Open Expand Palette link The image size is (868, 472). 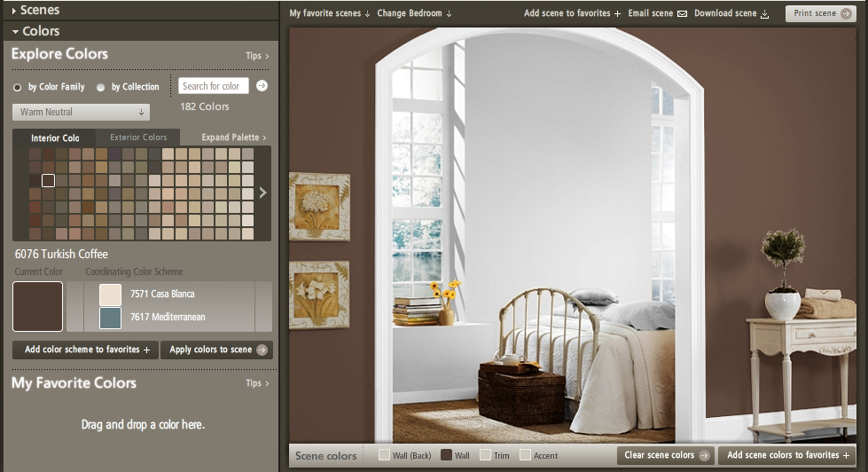(x=234, y=138)
